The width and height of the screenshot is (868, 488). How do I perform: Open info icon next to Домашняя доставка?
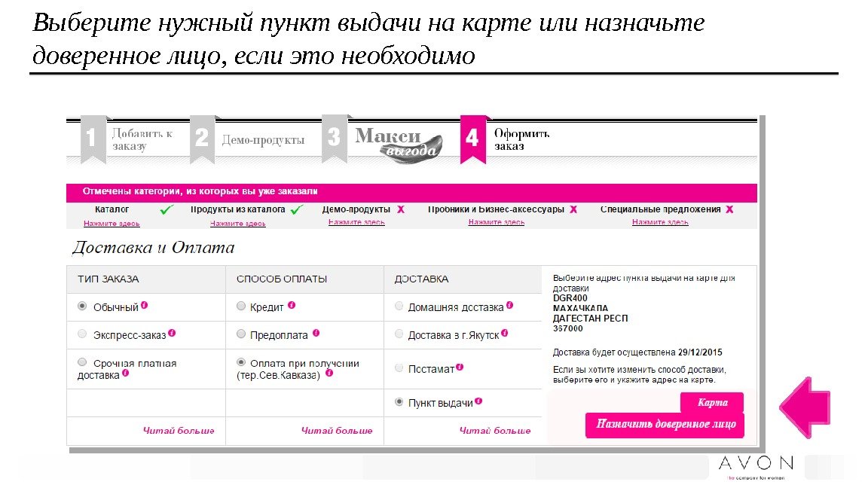point(509,305)
